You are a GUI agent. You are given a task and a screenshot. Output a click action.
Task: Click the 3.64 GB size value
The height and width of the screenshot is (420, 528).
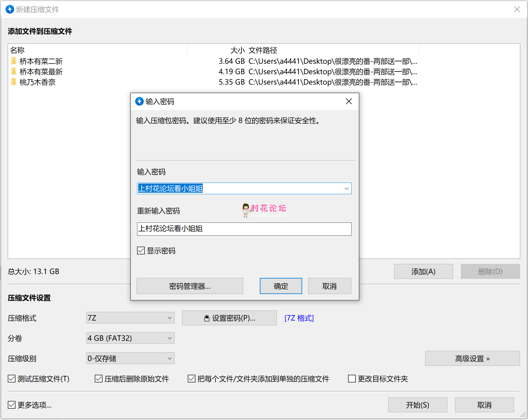232,61
